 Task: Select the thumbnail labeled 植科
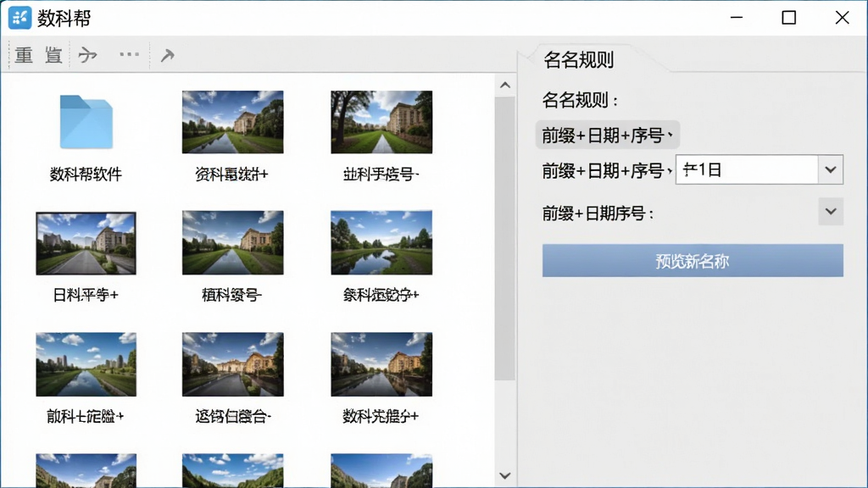(x=232, y=242)
